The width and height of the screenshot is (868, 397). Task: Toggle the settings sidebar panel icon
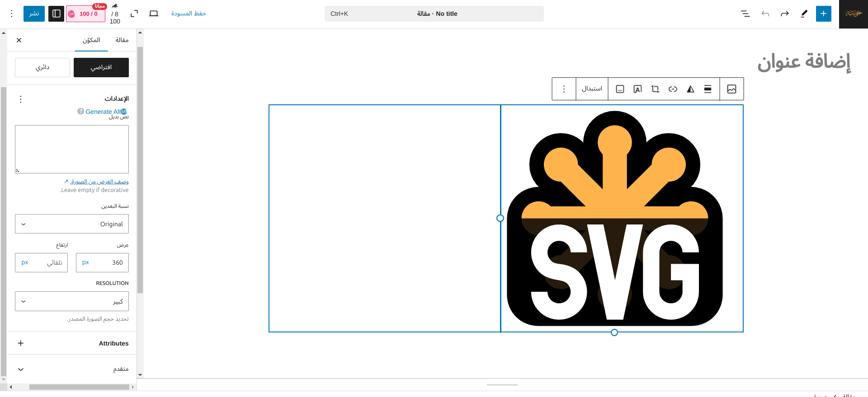[57, 14]
